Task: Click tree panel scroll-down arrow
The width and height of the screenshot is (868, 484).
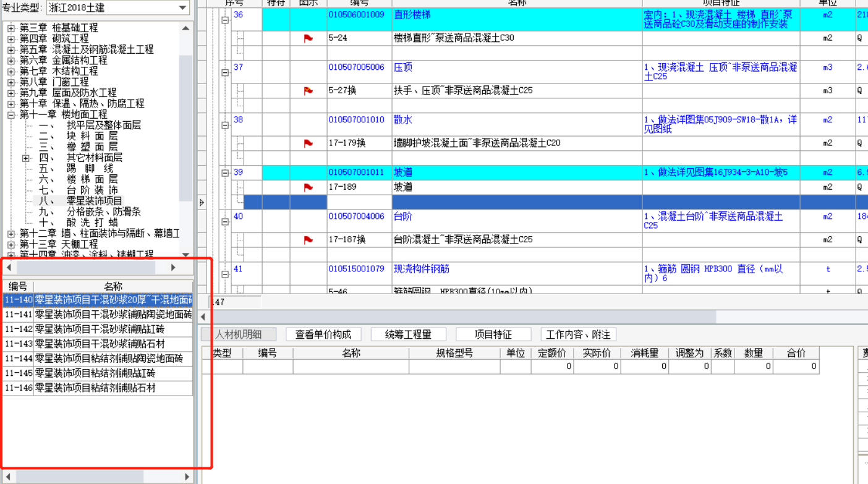Action: click(185, 254)
